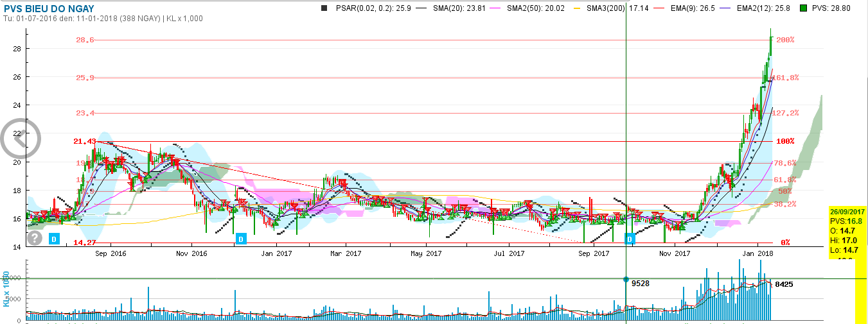The width and height of the screenshot is (868, 324).
Task: Click the 78.6% Fibonacci level label
Action: click(x=786, y=163)
